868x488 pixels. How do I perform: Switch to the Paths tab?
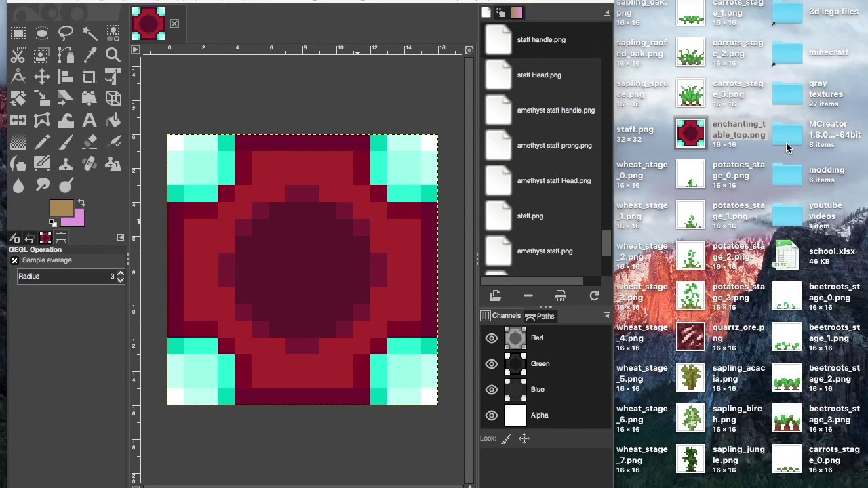(540, 316)
